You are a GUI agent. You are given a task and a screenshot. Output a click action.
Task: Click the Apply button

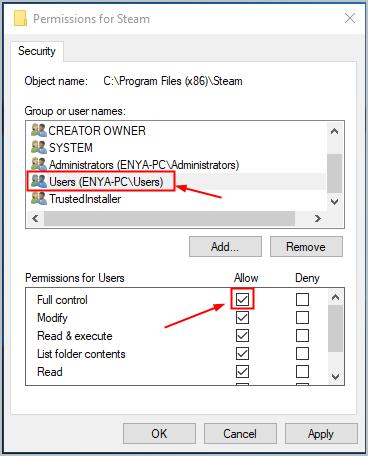(321, 434)
